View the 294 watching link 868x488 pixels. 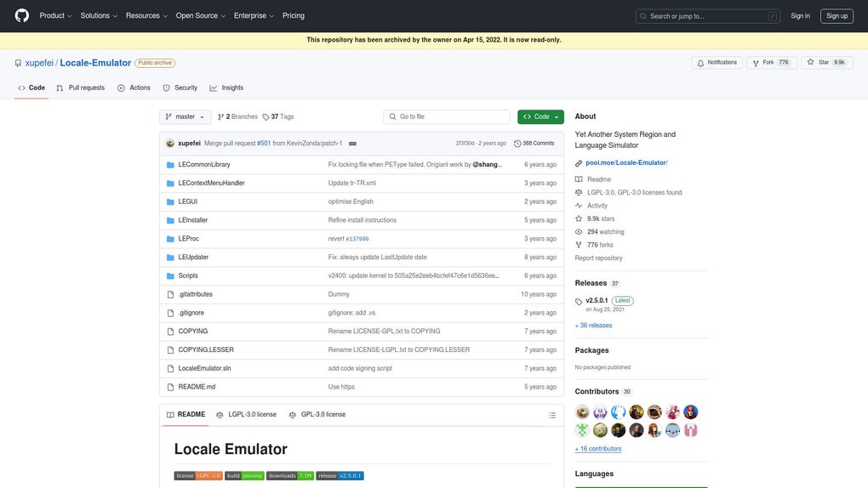pos(605,232)
